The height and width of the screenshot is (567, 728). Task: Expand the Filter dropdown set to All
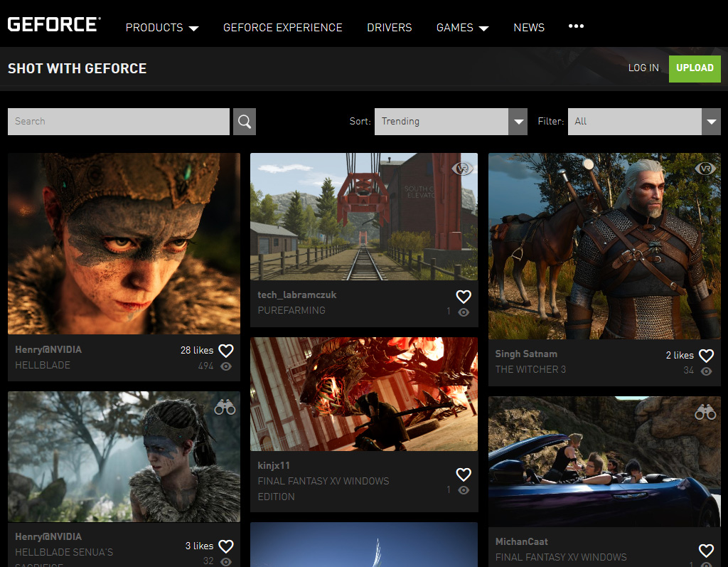tap(643, 122)
